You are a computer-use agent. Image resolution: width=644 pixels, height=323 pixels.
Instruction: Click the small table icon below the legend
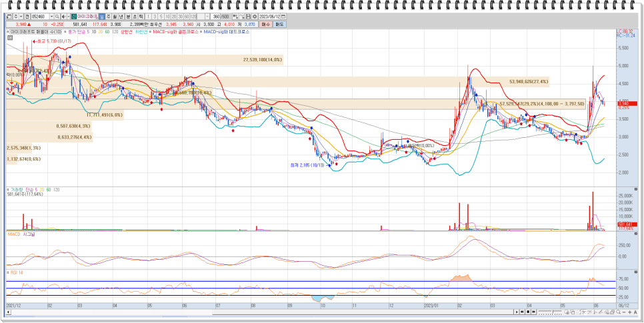[10, 38]
